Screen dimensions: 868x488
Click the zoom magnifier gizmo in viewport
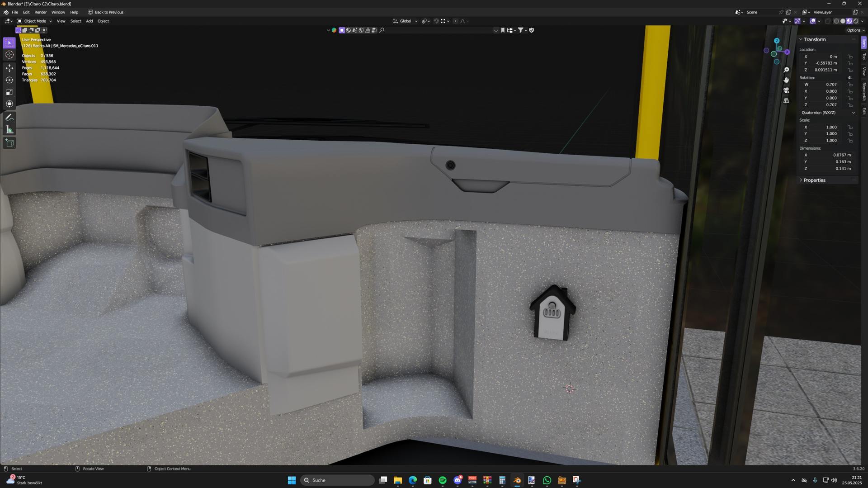tap(786, 70)
